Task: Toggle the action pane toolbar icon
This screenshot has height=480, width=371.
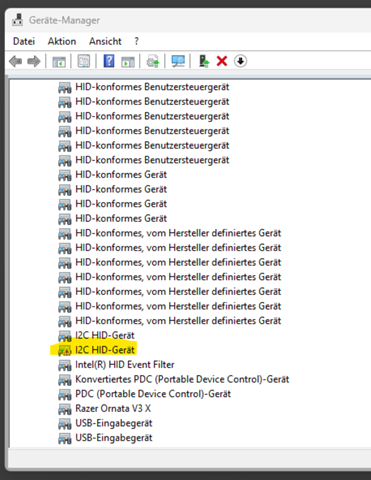Action: click(128, 62)
